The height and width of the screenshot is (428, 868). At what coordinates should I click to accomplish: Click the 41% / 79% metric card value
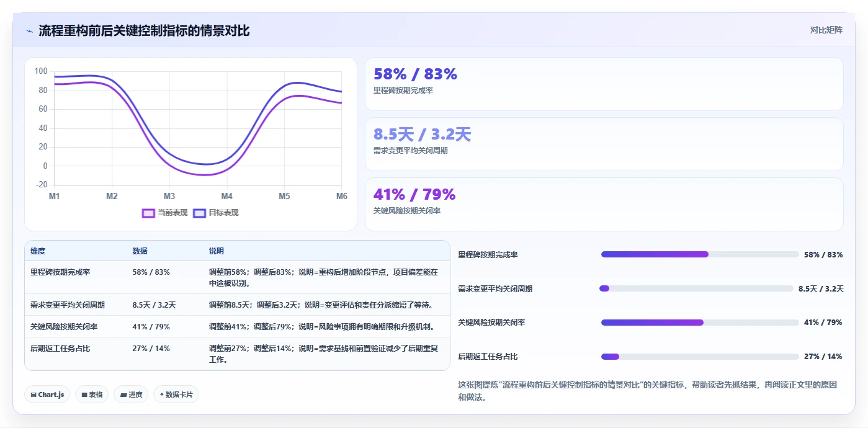click(414, 195)
